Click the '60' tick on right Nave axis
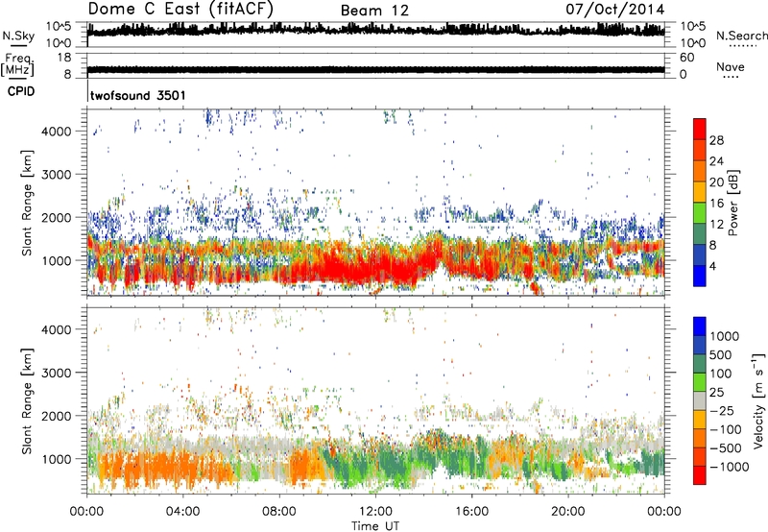 [686, 58]
